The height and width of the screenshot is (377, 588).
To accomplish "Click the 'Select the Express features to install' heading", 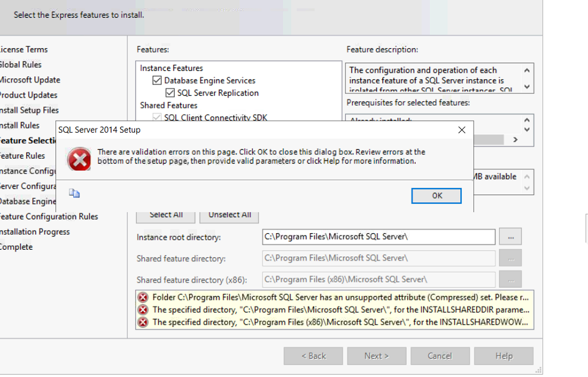I will (79, 15).
